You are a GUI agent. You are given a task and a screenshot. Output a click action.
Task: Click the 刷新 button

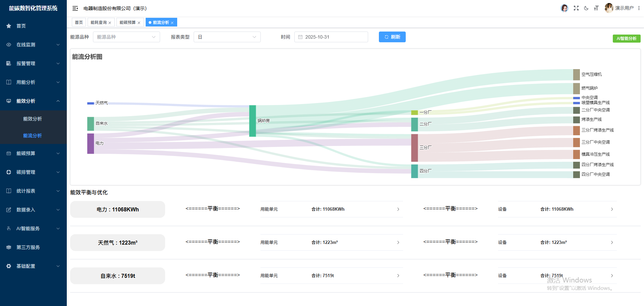[392, 37]
